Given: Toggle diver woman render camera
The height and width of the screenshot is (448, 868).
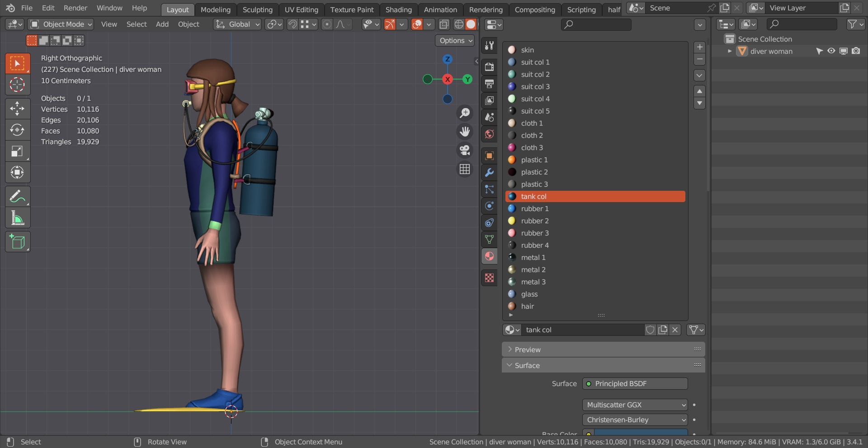Looking at the screenshot, I should (856, 51).
